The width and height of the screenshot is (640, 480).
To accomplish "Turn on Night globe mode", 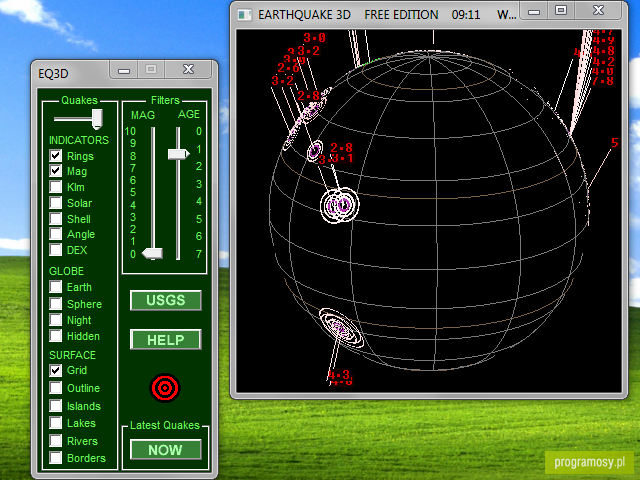I will [x=56, y=320].
